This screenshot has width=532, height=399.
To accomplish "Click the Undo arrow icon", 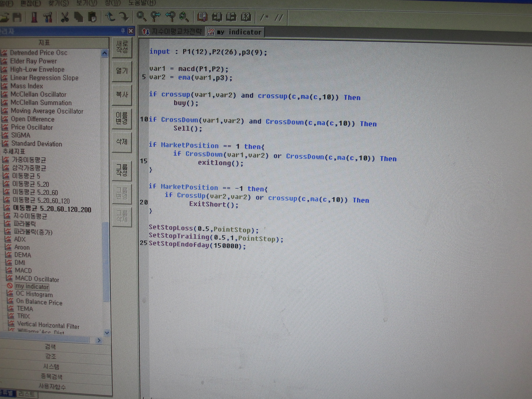I will coord(110,17).
